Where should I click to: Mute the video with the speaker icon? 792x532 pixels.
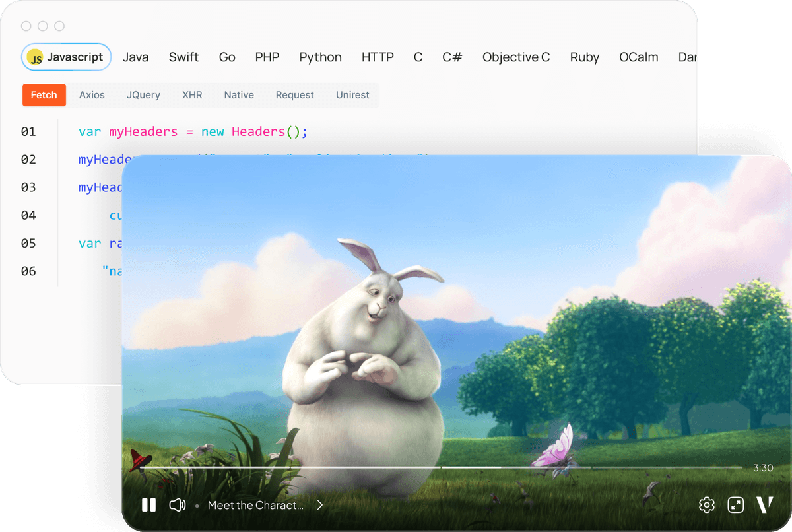(x=178, y=505)
